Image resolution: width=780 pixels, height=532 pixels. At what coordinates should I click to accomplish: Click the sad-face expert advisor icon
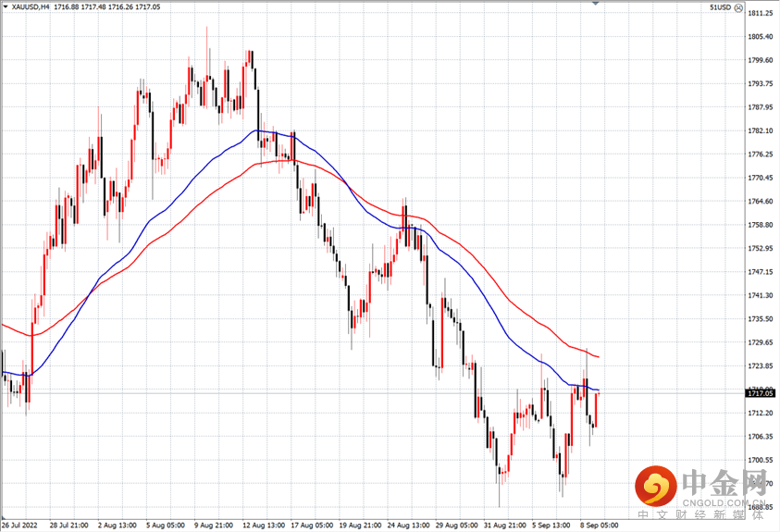coord(738,7)
